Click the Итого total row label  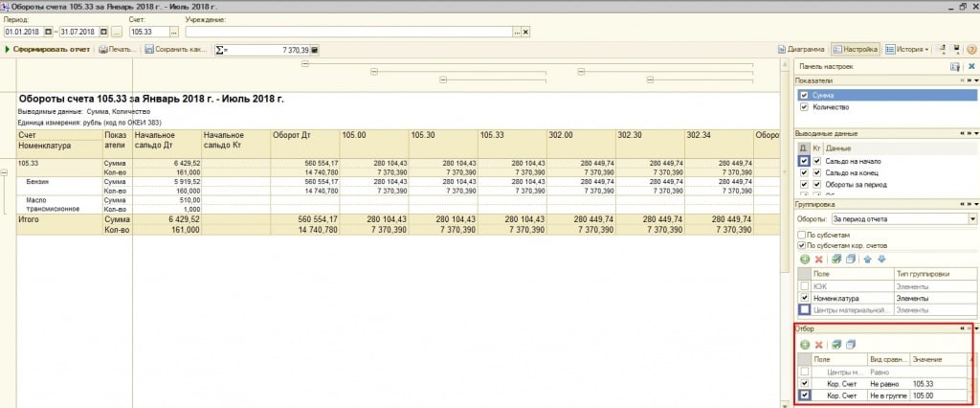coord(29,220)
